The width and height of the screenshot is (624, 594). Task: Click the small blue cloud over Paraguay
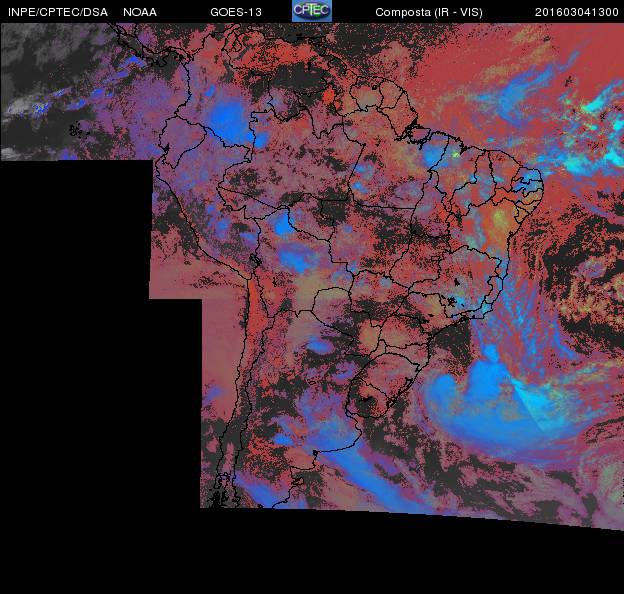pyautogui.click(x=322, y=343)
